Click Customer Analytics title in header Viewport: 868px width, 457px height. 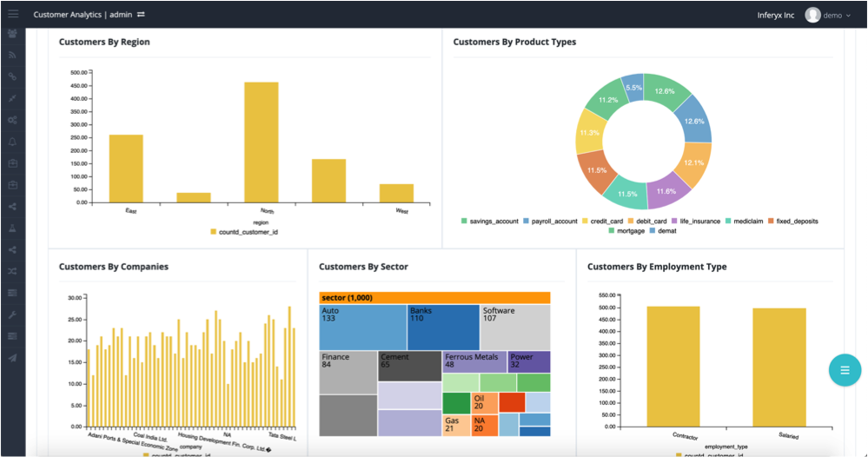(68, 15)
